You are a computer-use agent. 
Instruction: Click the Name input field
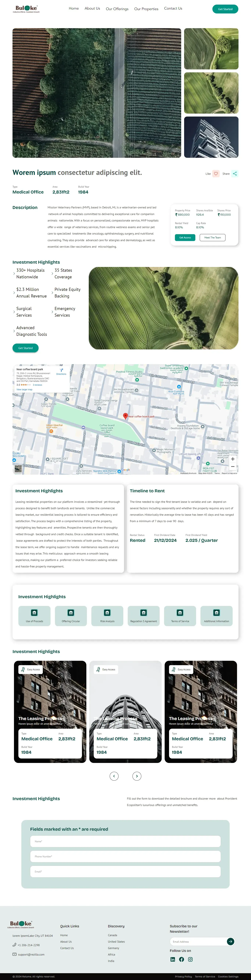125,841
